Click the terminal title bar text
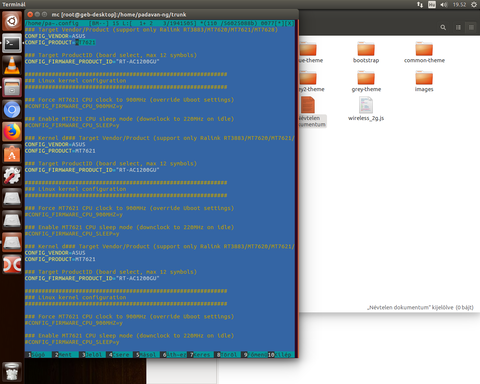Viewport: 480px width, 384px height. [119, 14]
